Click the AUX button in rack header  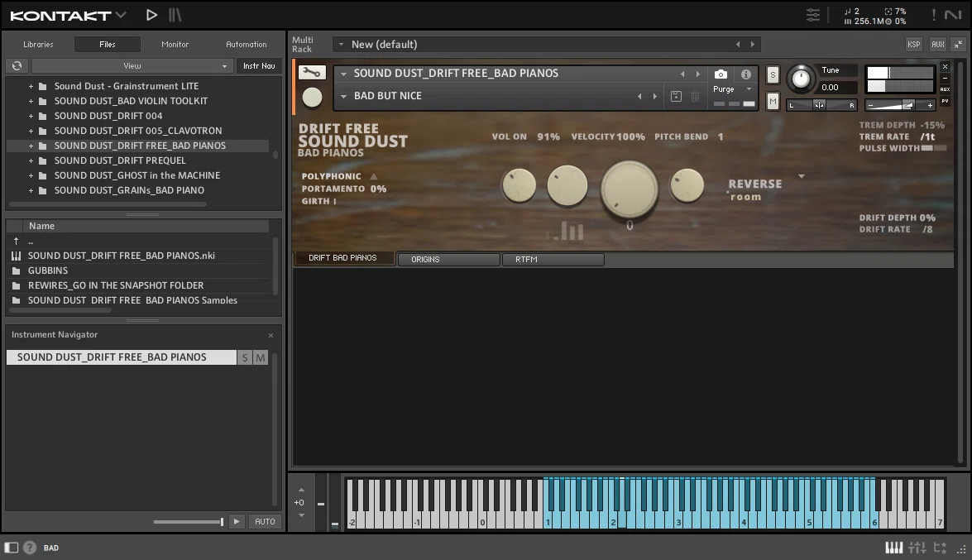pos(938,44)
